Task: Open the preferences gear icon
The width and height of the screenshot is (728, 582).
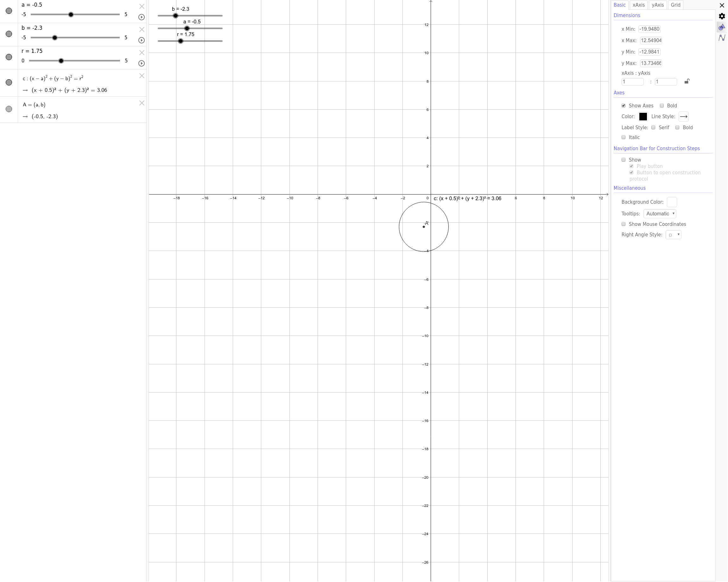Action: pyautogui.click(x=722, y=16)
